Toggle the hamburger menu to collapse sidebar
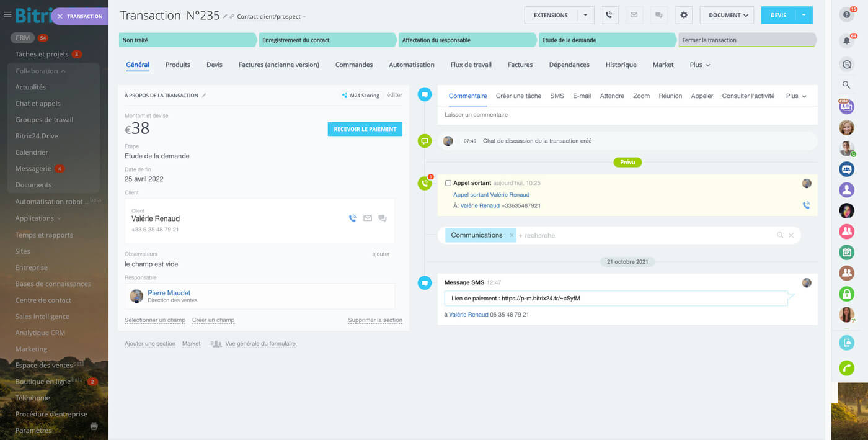The image size is (868, 440). coord(7,15)
